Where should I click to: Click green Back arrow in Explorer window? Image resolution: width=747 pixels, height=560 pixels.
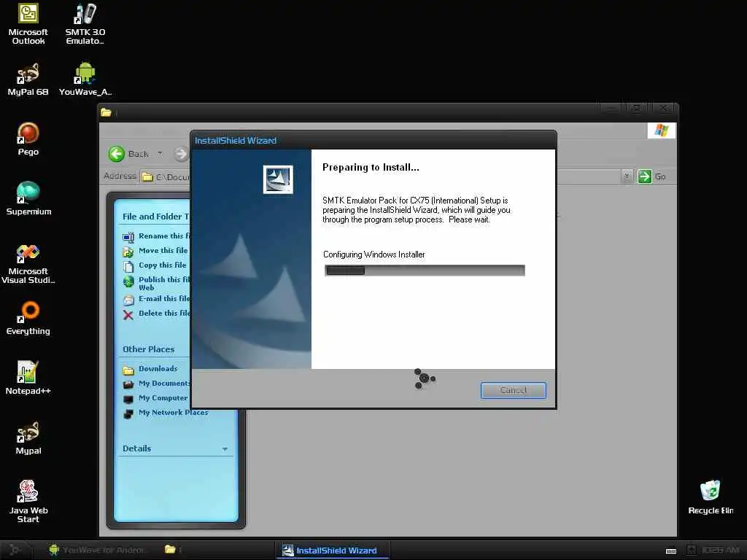pos(116,154)
